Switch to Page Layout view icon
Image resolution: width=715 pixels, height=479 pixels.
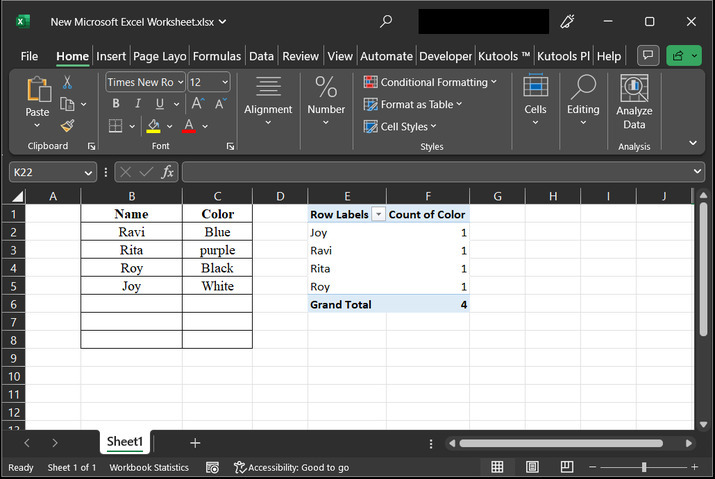(x=532, y=467)
